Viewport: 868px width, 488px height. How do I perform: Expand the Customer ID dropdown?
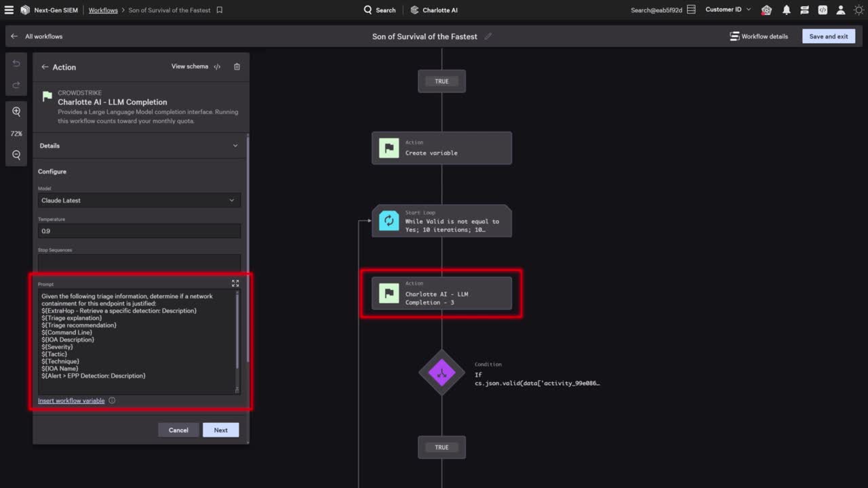pyautogui.click(x=728, y=9)
